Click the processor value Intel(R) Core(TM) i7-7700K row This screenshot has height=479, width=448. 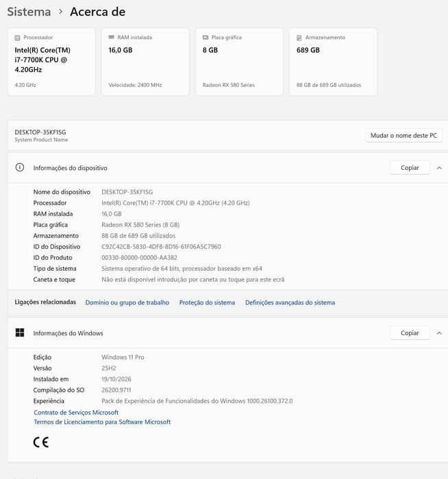[x=175, y=203]
